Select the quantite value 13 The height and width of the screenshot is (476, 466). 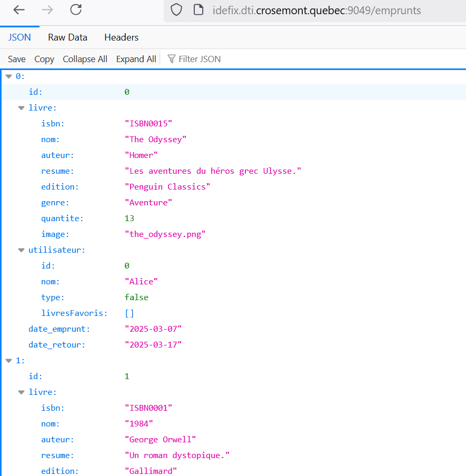(130, 219)
